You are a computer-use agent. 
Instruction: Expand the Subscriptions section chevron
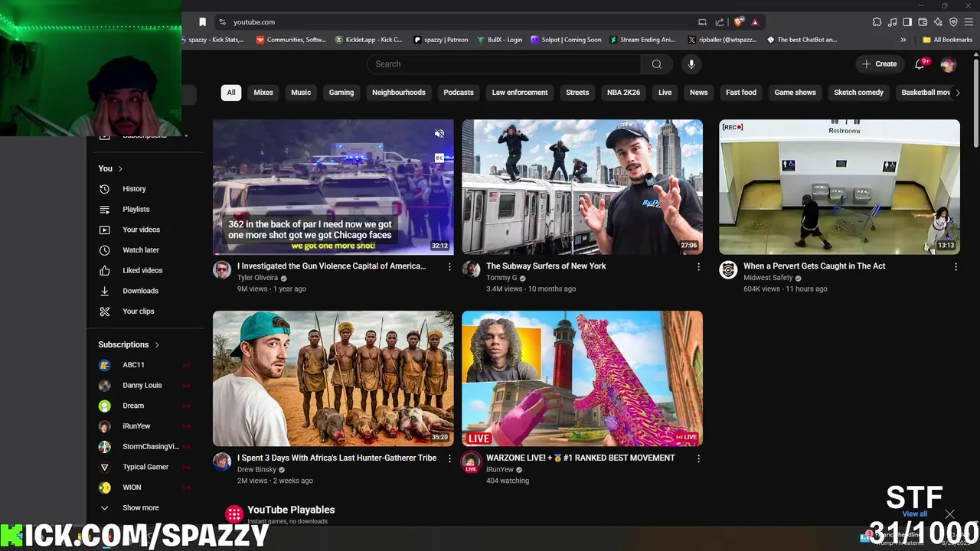(x=157, y=344)
